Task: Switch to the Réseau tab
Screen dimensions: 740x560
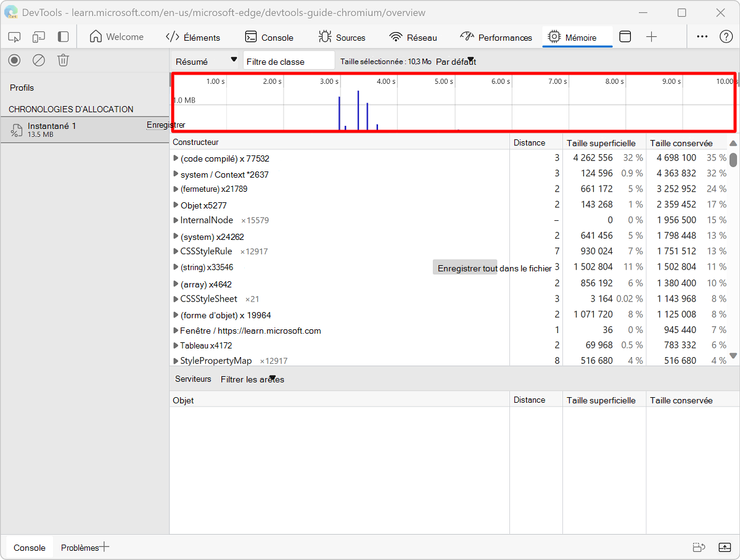Action: (413, 37)
